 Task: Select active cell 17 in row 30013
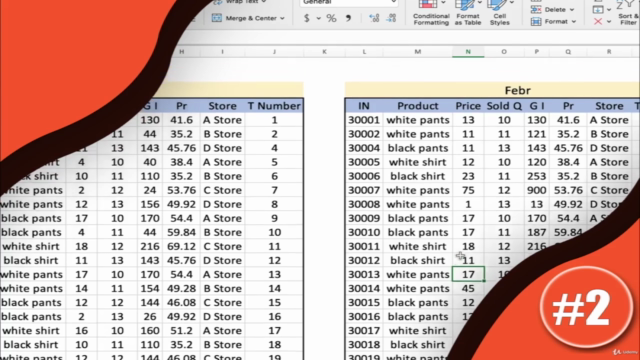(x=468, y=274)
